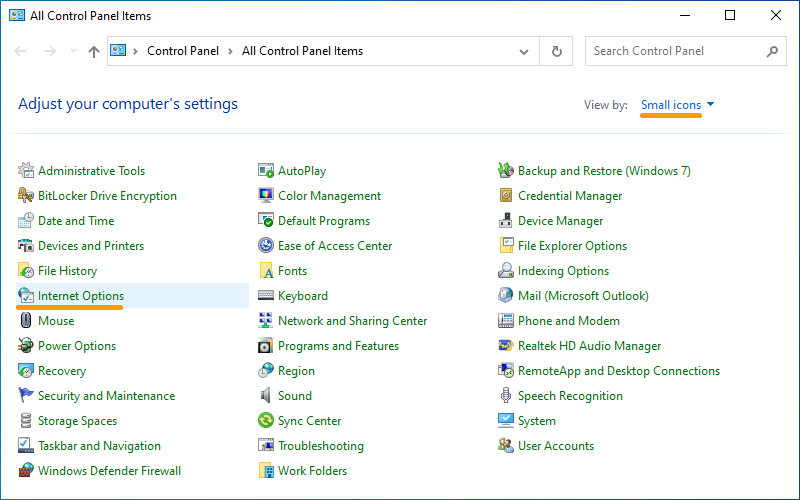Click the Power Options icon
The image size is (800, 500).
[26, 346]
